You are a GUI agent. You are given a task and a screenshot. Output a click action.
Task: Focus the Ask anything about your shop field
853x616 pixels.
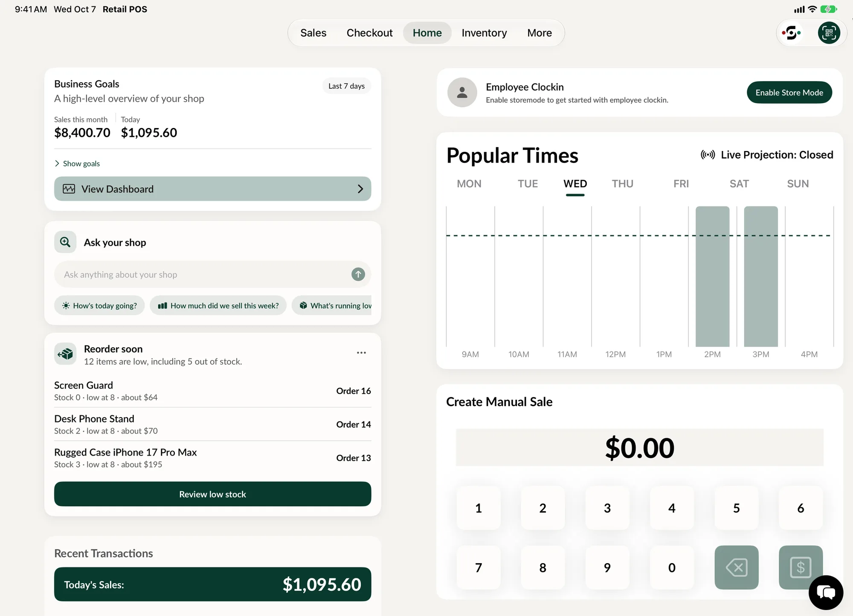[212, 274]
